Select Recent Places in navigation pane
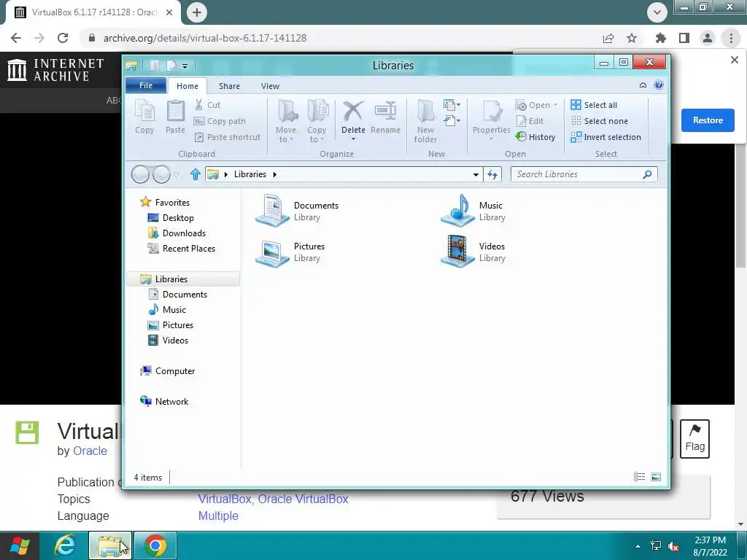The image size is (747, 560). (x=182, y=249)
